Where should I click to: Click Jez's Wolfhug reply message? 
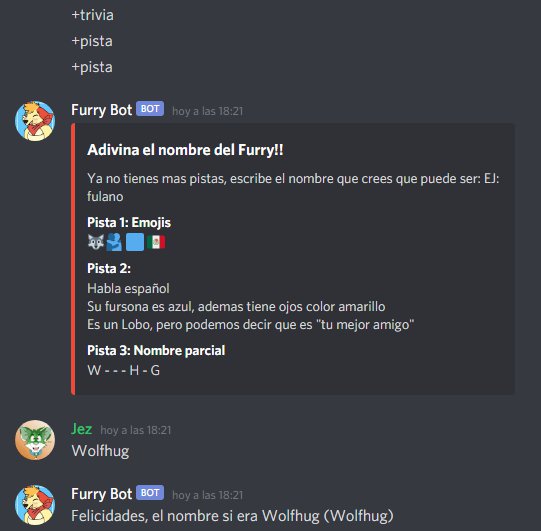tap(100, 451)
